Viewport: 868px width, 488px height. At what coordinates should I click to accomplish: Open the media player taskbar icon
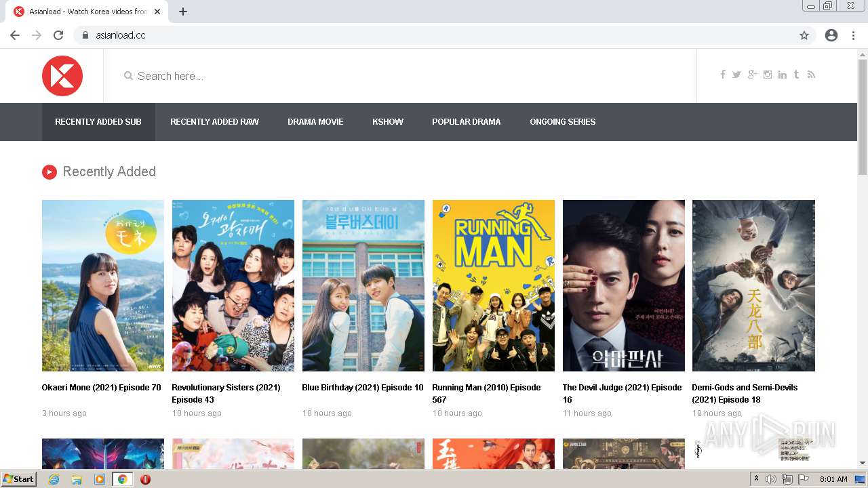tap(100, 479)
